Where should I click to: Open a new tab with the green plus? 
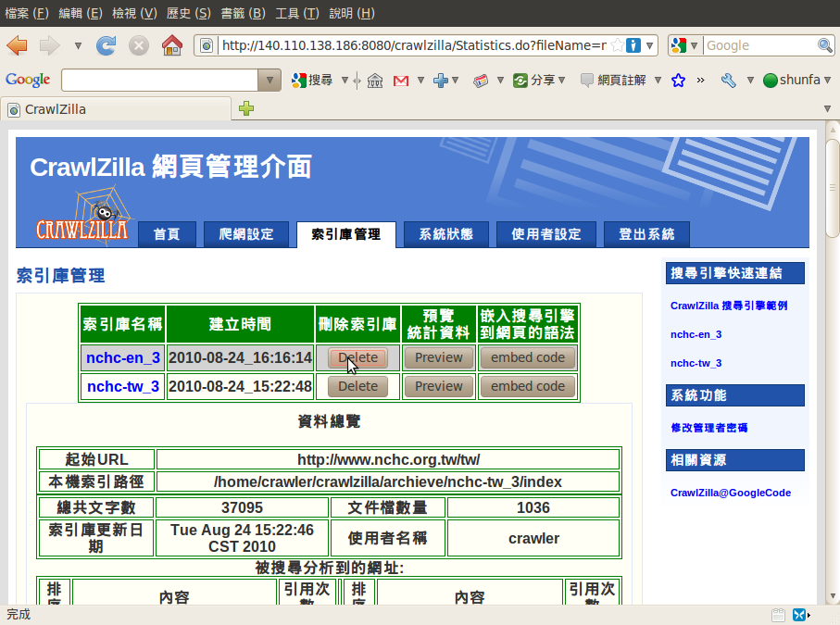(x=246, y=108)
